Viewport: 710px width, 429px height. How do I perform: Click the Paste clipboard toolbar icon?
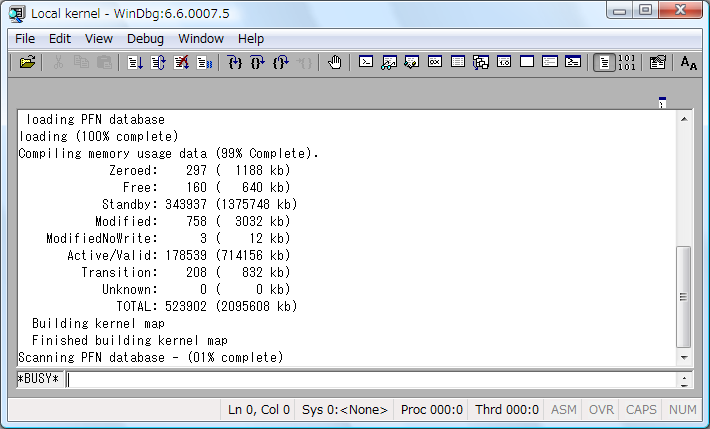coord(104,62)
